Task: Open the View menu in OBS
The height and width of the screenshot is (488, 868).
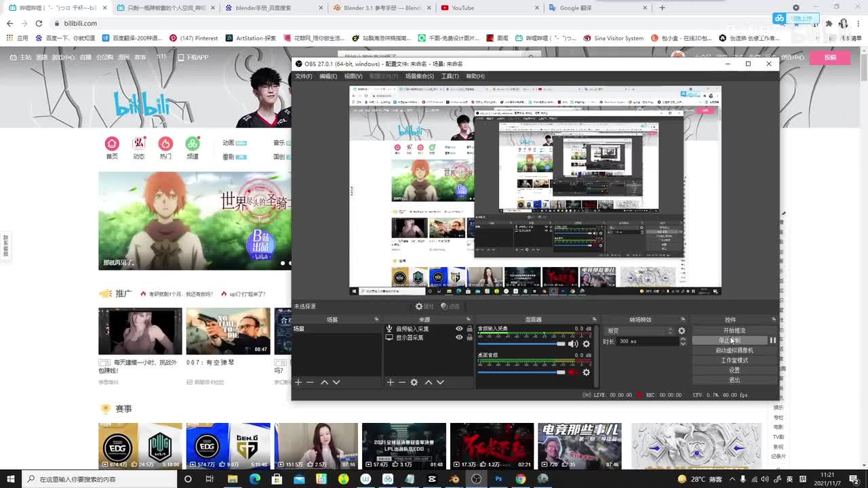Action: pos(353,76)
